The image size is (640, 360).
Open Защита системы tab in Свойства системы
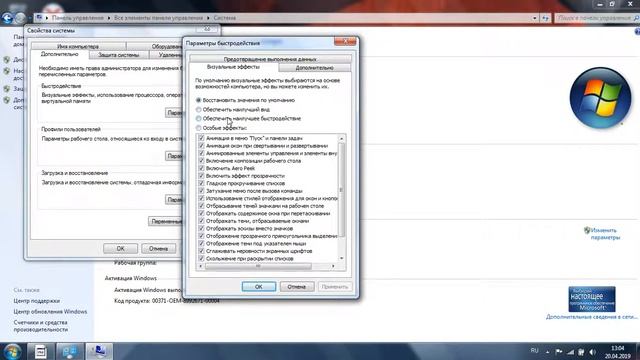119,55
